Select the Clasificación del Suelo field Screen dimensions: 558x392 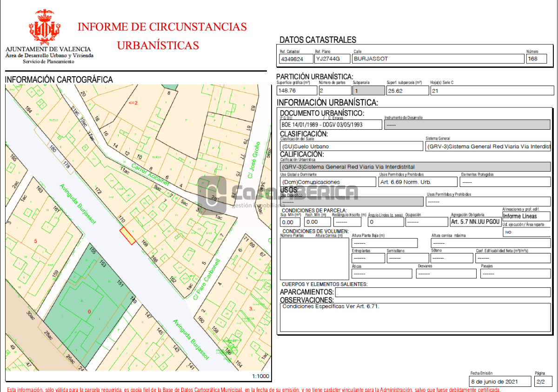click(x=352, y=146)
